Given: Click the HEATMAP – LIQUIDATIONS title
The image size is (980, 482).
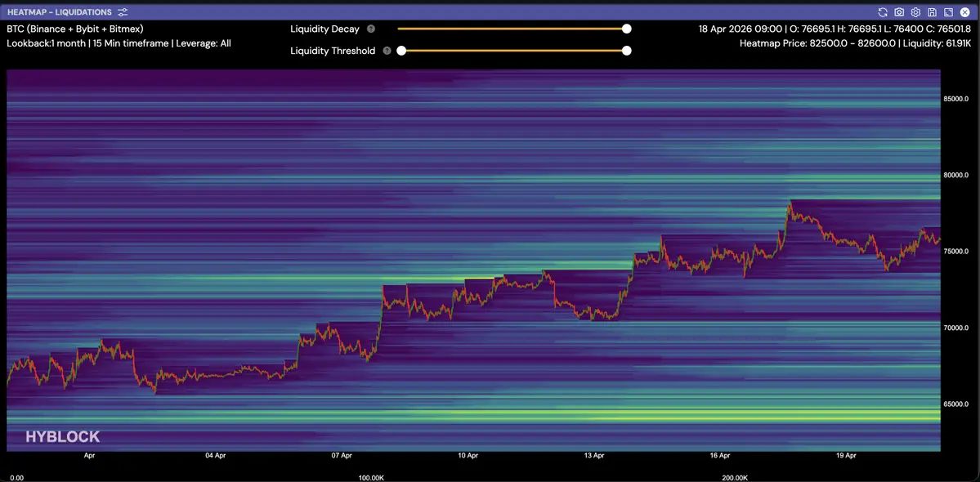Looking at the screenshot, I should click(x=60, y=12).
